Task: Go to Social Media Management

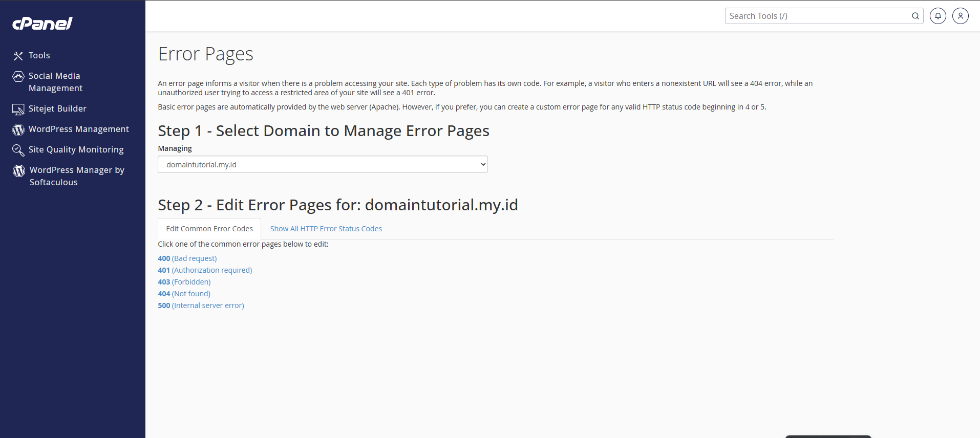Action: [55, 82]
